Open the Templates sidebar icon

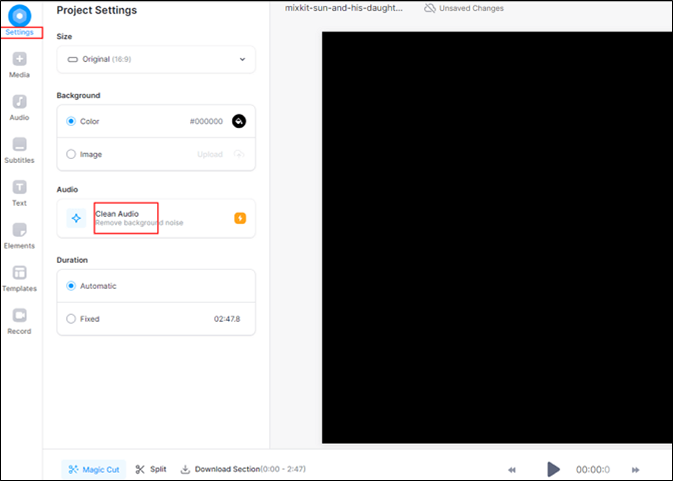coord(19,272)
